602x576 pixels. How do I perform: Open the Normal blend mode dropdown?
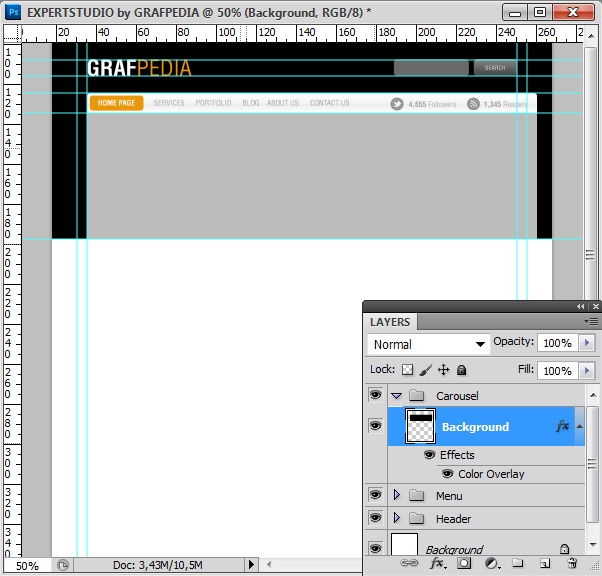point(428,344)
